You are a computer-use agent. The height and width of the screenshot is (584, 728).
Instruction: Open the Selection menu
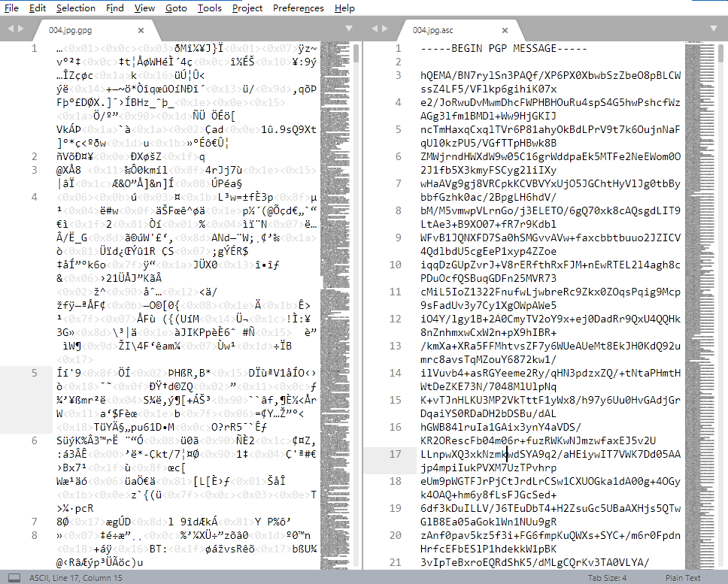point(76,8)
